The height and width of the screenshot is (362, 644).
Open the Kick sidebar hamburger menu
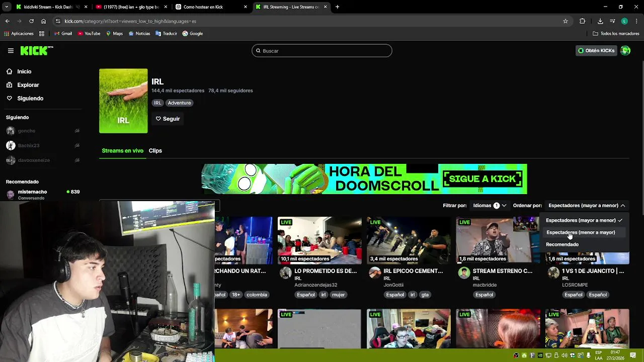tap(11, 51)
